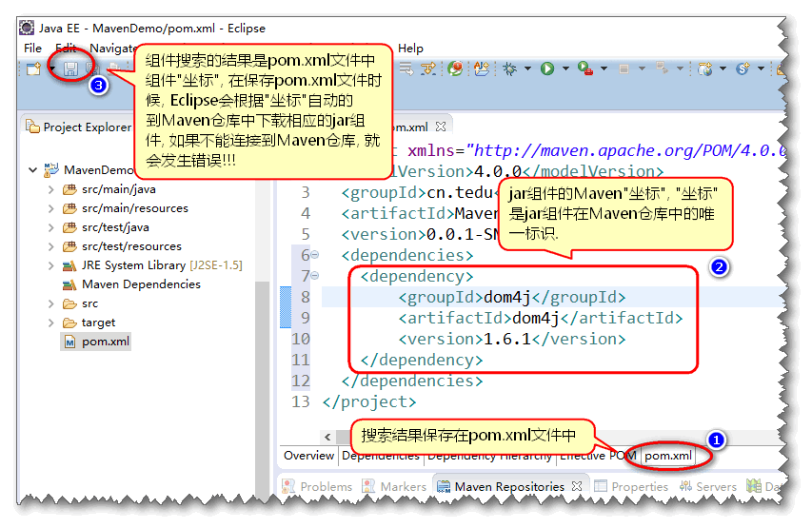Open the Servers view tab
This screenshot has height=528, width=812.
[708, 486]
